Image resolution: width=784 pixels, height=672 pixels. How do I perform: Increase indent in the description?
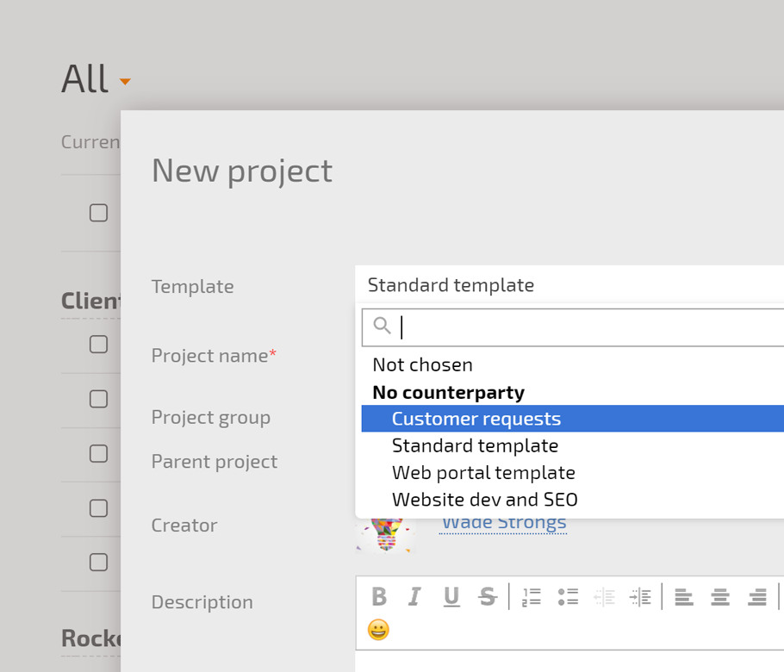click(x=640, y=596)
